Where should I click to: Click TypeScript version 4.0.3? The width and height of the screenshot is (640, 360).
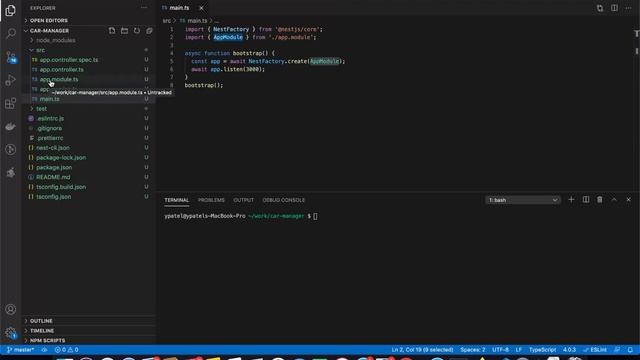pyautogui.click(x=569, y=350)
